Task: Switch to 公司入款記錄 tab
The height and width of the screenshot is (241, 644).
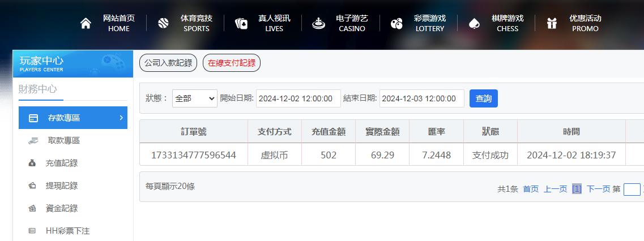Action: pos(168,63)
